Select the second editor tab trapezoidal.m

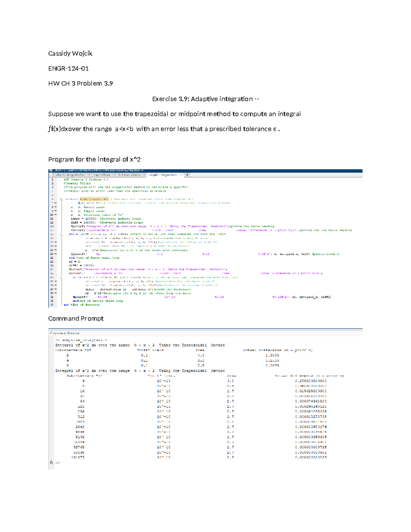(101, 175)
